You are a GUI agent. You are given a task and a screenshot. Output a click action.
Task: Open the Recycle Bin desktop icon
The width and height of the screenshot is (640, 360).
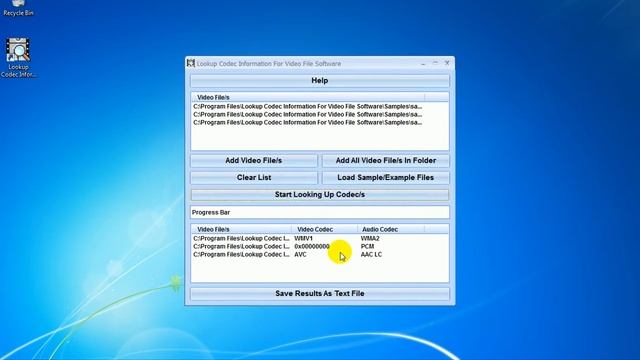pyautogui.click(x=18, y=8)
